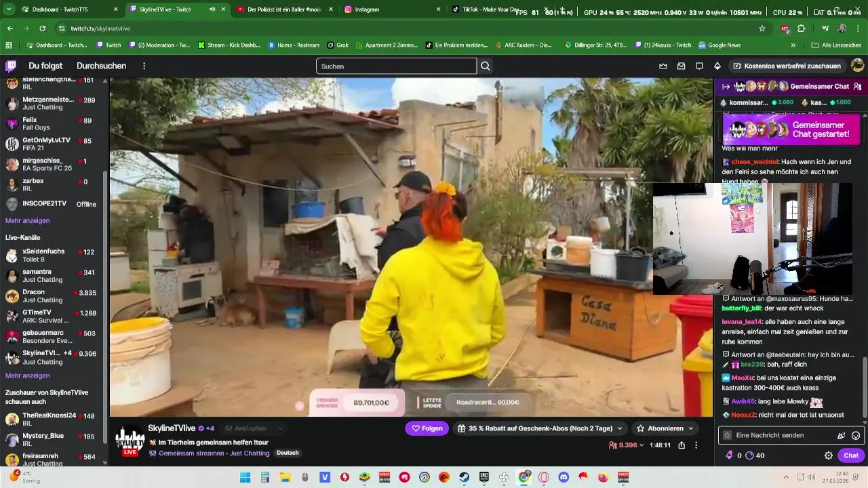Open Dracon Just Chatting channel in sidebar
Screen dimensions: 868x488
coord(52,296)
